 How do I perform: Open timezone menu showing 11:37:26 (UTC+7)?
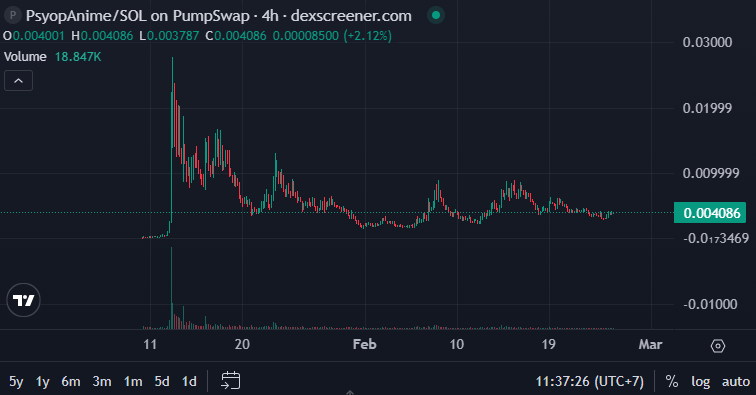pos(589,381)
